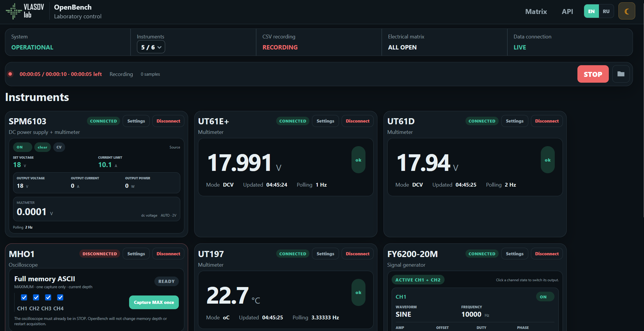The height and width of the screenshot is (331, 644).
Task: Click the OPERATIONAL system status
Action: pos(32,47)
